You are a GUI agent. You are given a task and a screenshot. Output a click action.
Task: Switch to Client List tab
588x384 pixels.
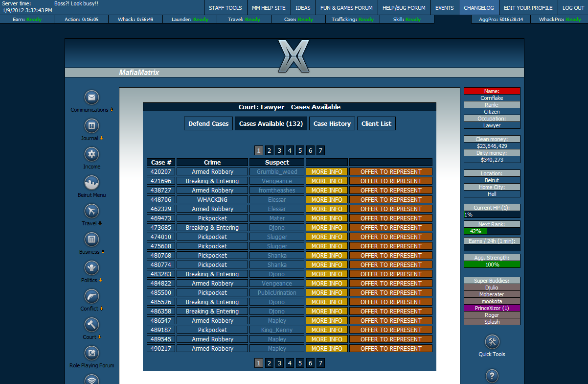click(x=376, y=123)
